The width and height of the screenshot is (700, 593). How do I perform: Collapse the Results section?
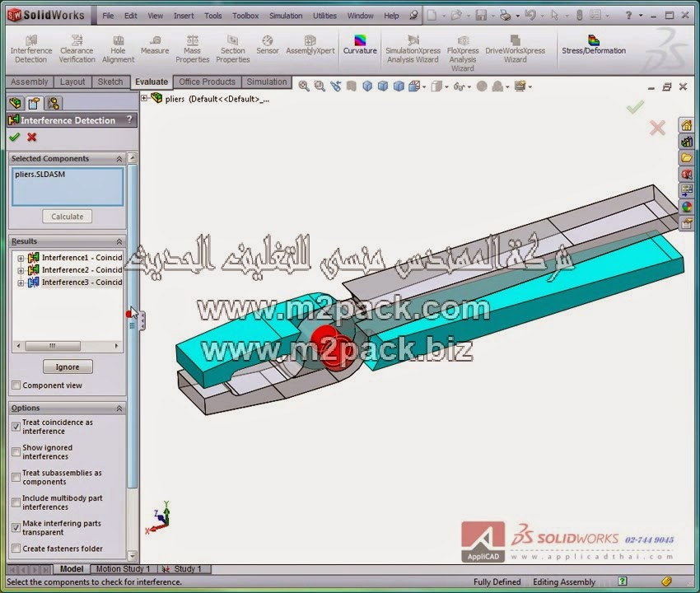click(x=119, y=241)
